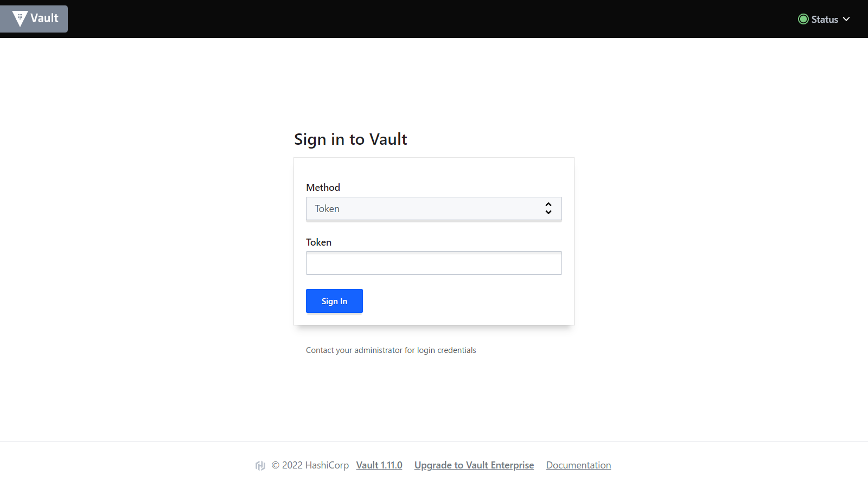This screenshot has height=488, width=868.
Task: Click an empty area of the black header bar
Action: pos(434,19)
